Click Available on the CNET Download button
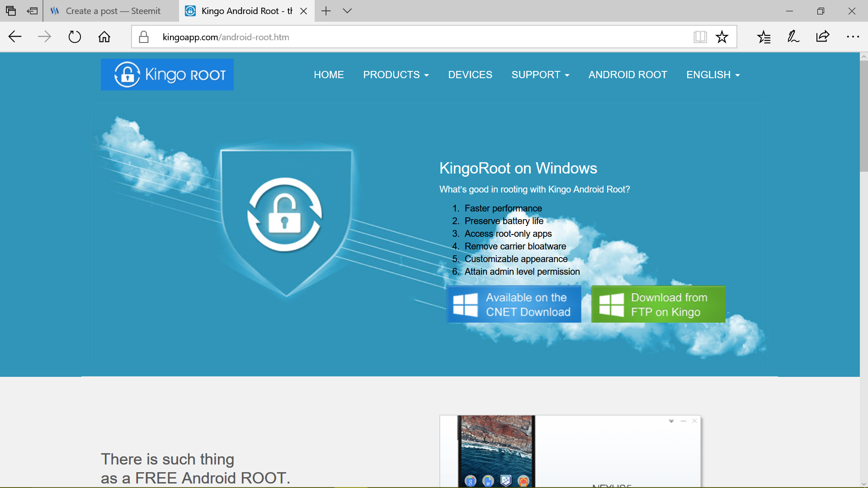 514,305
